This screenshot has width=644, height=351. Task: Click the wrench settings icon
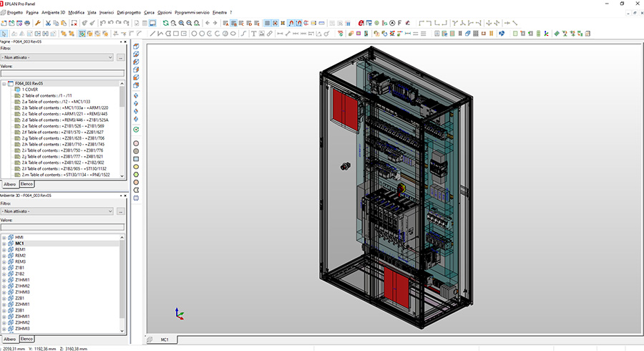click(37, 23)
